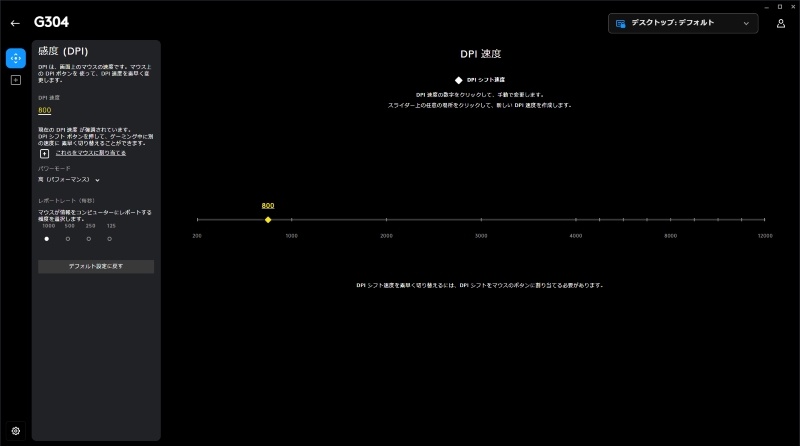800x446 pixels.
Task: Click the G304 device title
Action: tap(51, 22)
